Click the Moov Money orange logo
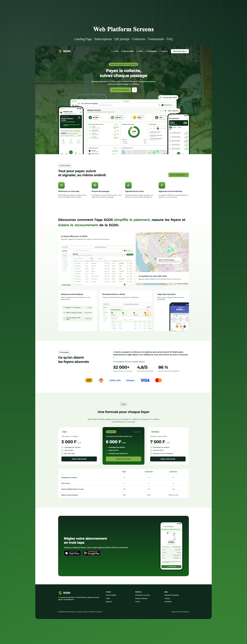The image size is (247, 644). (x=101, y=380)
